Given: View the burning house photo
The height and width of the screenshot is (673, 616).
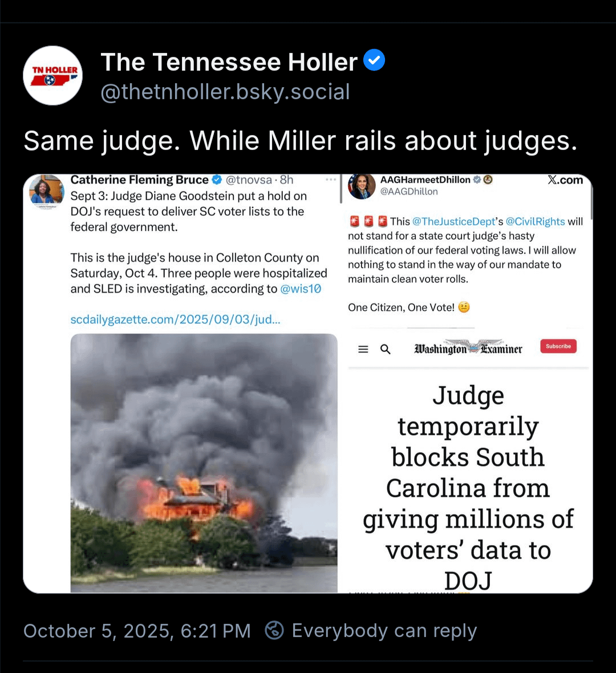Looking at the screenshot, I should click(x=204, y=463).
